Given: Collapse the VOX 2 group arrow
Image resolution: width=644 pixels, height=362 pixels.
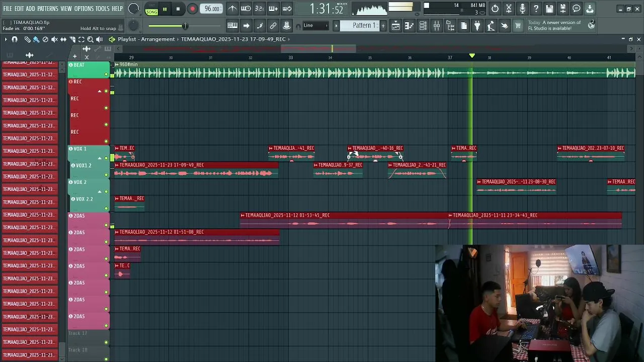Looking at the screenshot, I should click(100, 192).
